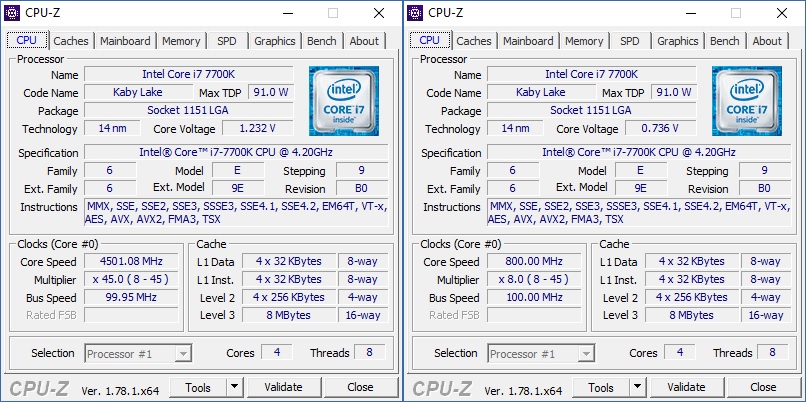Click Name field in left window

[x=189, y=75]
